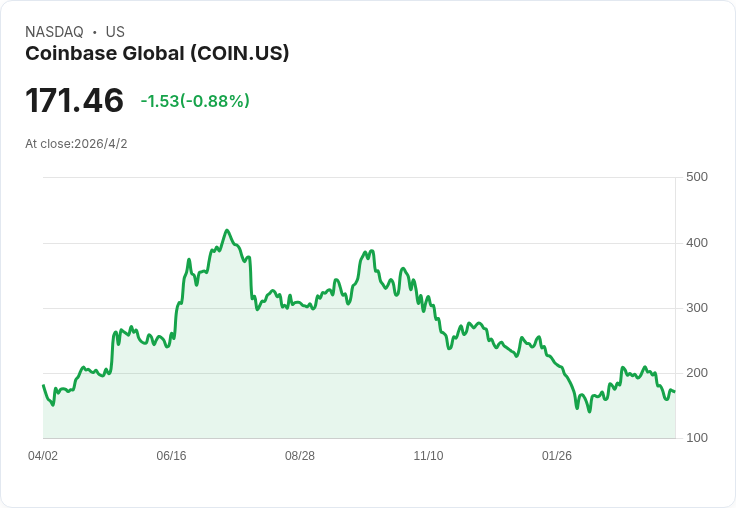The width and height of the screenshot is (736, 508).
Task: Click the chart's highest peak point
Action: point(227,230)
